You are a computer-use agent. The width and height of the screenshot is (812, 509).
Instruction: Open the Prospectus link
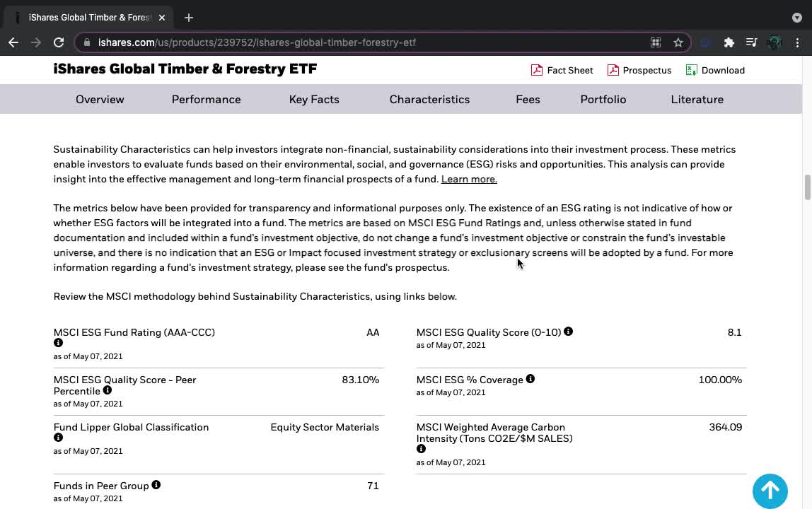(646, 71)
